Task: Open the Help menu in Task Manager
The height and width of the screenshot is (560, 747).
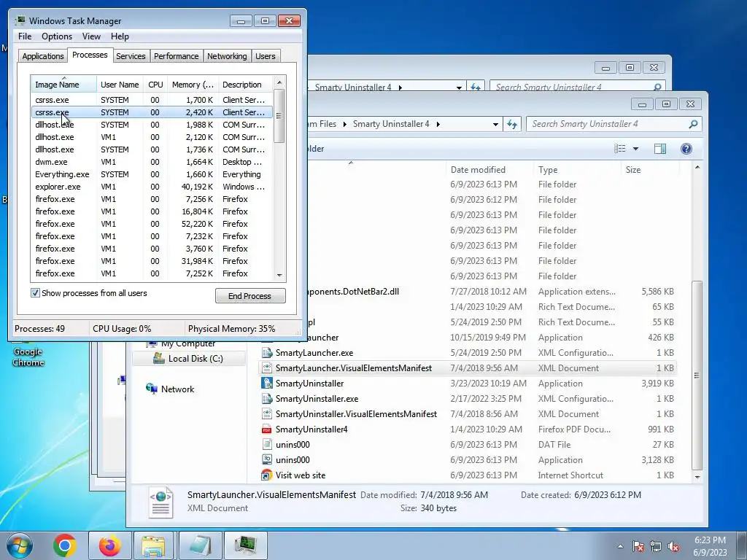Action: pos(120,36)
